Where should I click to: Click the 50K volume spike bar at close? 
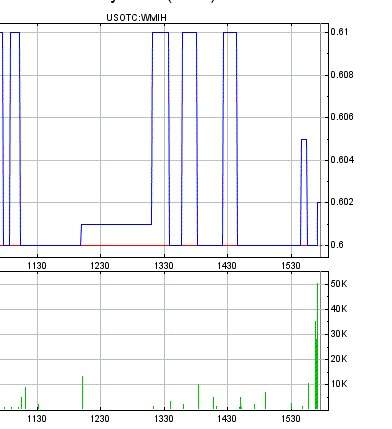click(x=317, y=346)
